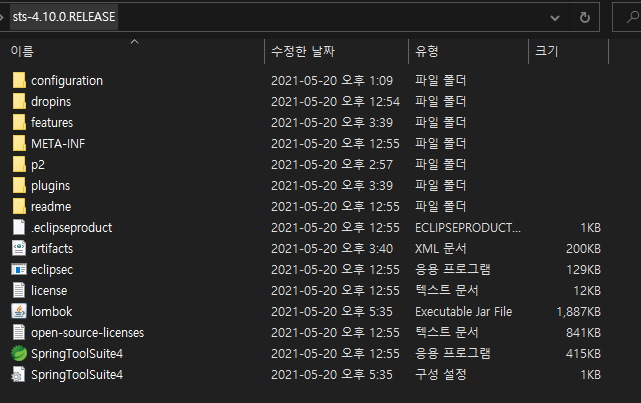Click the eclipsec application icon
Viewport: 641px width, 403px height.
tap(19, 270)
